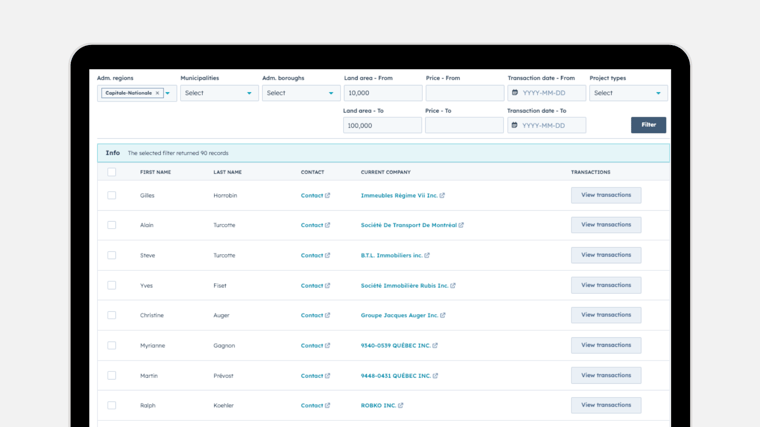Click the CURRENT COMPANY column header
This screenshot has height=427, width=760.
(385, 172)
